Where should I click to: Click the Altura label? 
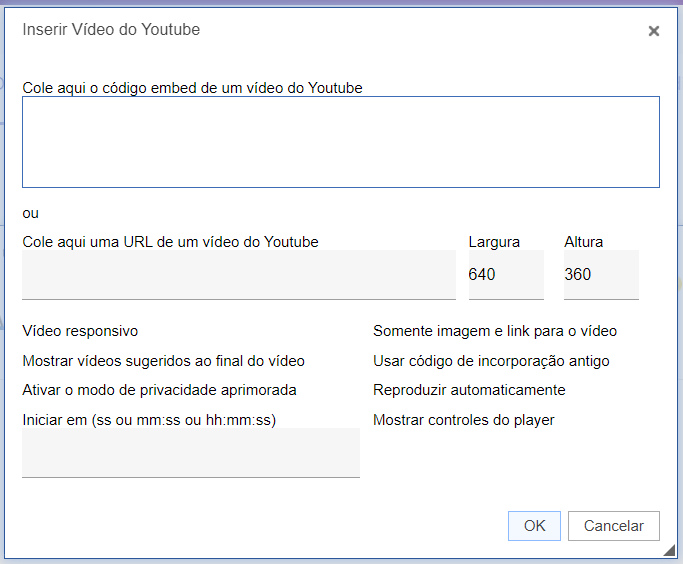click(x=584, y=242)
